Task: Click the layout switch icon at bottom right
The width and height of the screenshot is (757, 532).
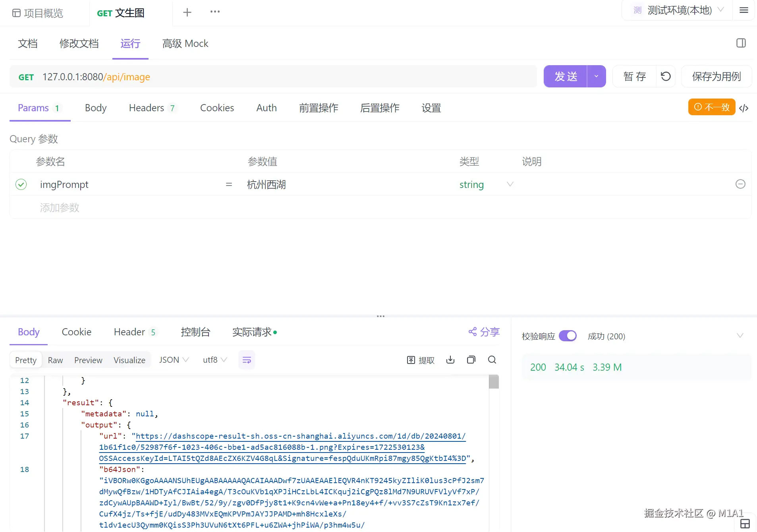Action: coord(745,524)
